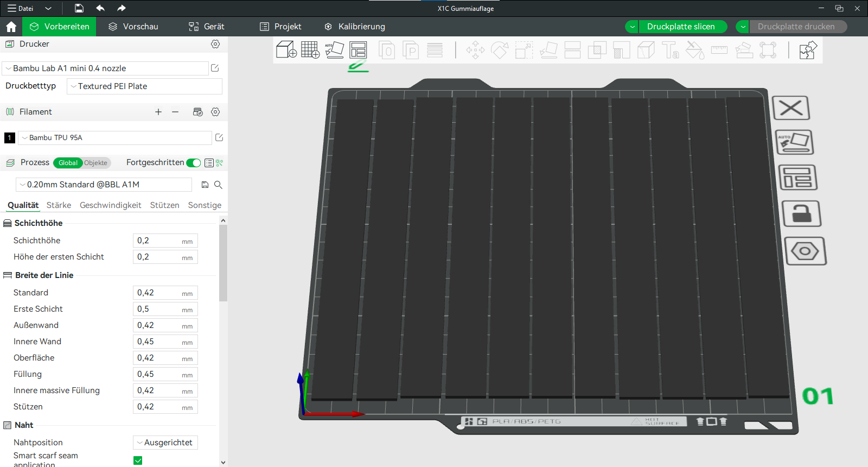The height and width of the screenshot is (467, 868).
Task: Switch process scope to Objekte
Action: pos(96,163)
